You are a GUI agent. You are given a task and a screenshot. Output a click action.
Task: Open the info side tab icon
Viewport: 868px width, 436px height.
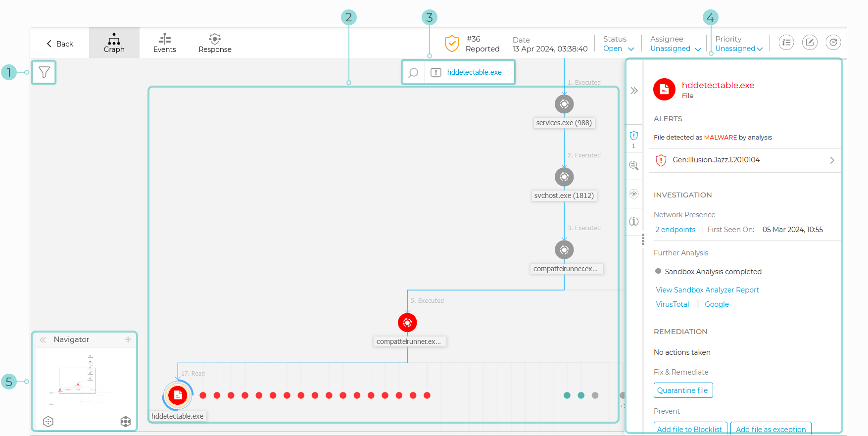(634, 222)
